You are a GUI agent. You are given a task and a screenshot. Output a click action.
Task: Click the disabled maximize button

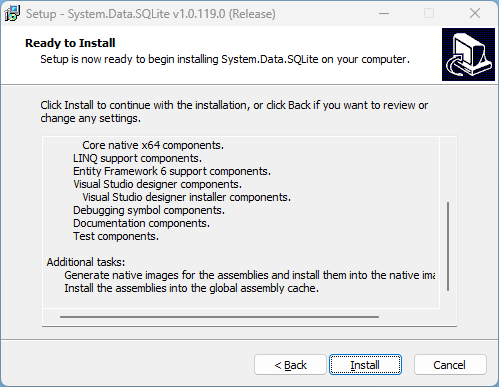pos(429,14)
